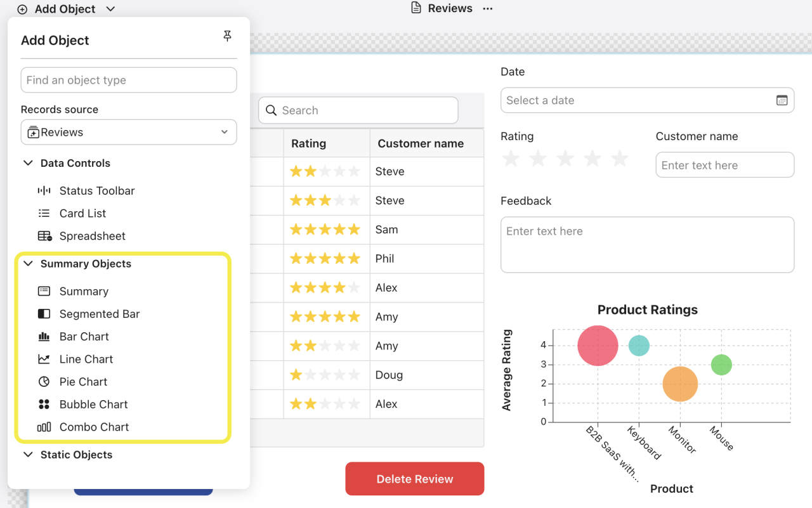Click the Delete Review button

[414, 479]
